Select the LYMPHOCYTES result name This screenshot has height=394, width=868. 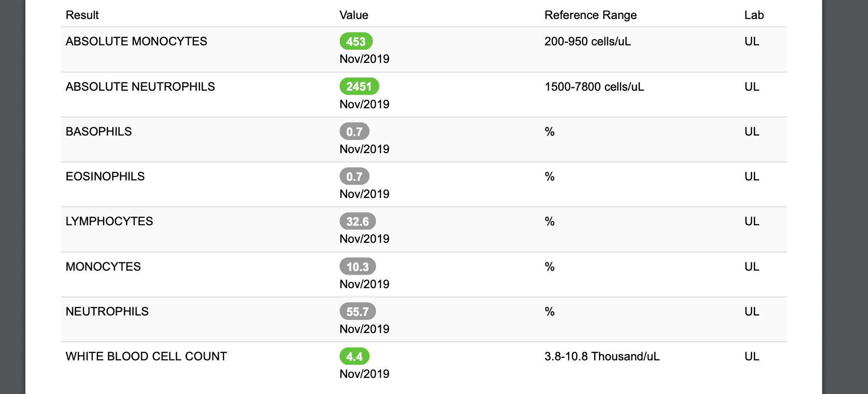click(x=109, y=221)
